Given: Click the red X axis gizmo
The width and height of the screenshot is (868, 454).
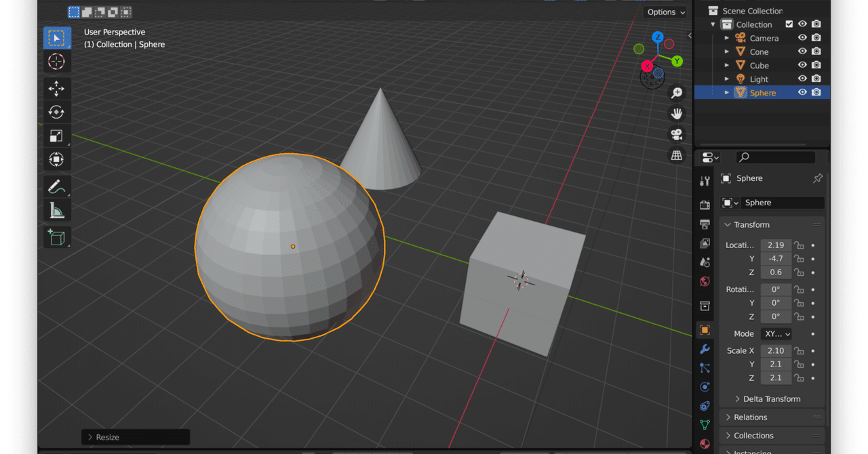Looking at the screenshot, I should click(x=647, y=66).
